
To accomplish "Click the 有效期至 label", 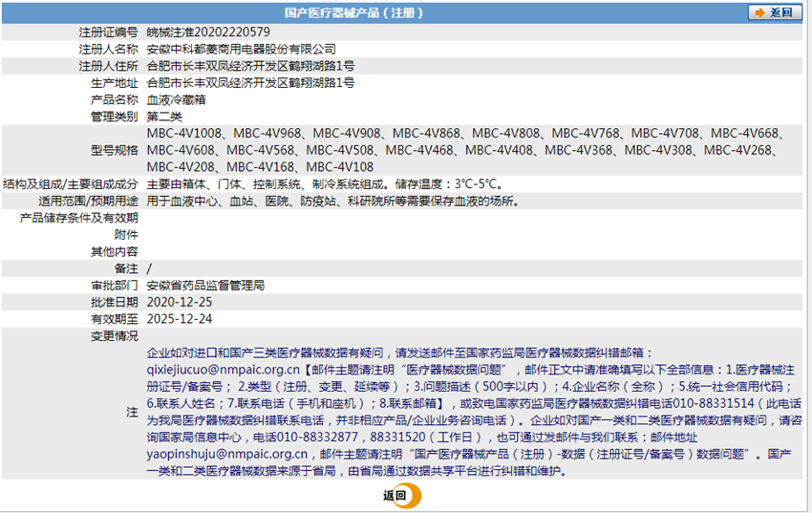I will click(115, 319).
